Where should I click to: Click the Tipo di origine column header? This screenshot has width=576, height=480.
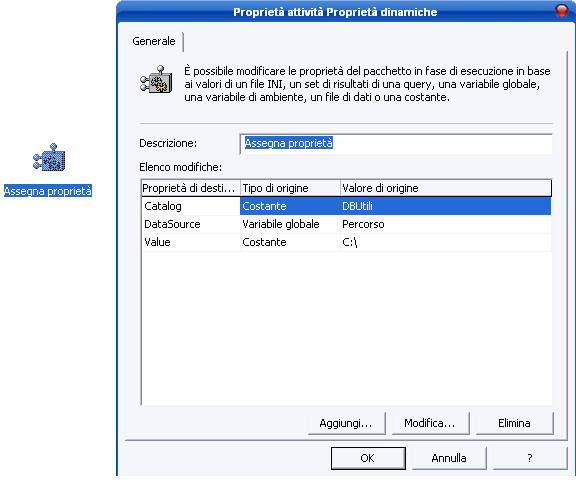pyautogui.click(x=290, y=188)
